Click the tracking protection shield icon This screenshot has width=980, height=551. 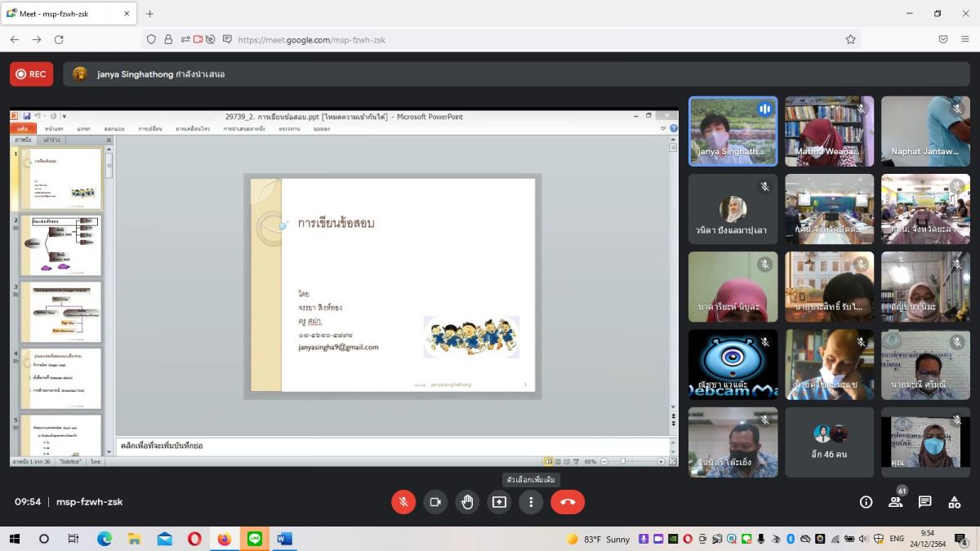151,39
